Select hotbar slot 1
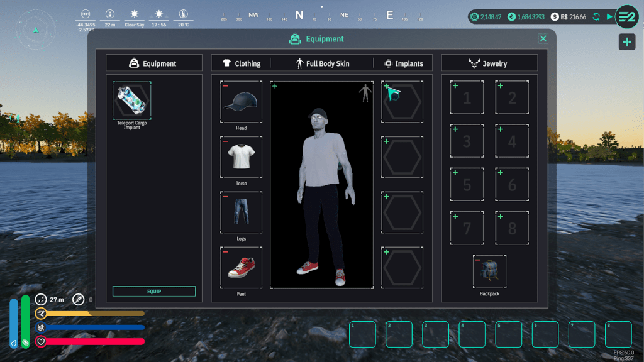 click(x=362, y=334)
